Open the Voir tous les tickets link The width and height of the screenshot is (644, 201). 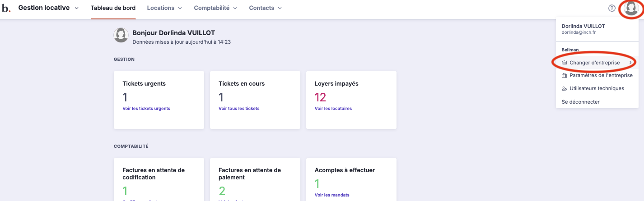coord(239,109)
